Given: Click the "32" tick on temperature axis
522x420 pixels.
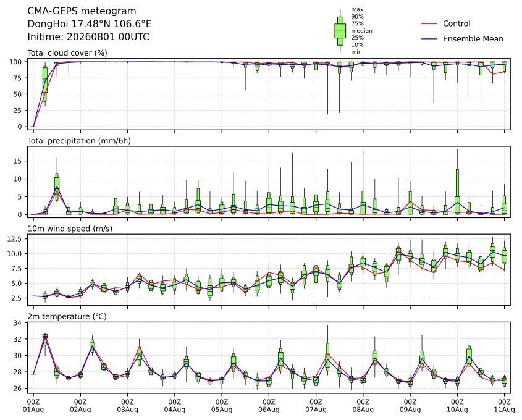Looking at the screenshot, I should pos(18,339).
